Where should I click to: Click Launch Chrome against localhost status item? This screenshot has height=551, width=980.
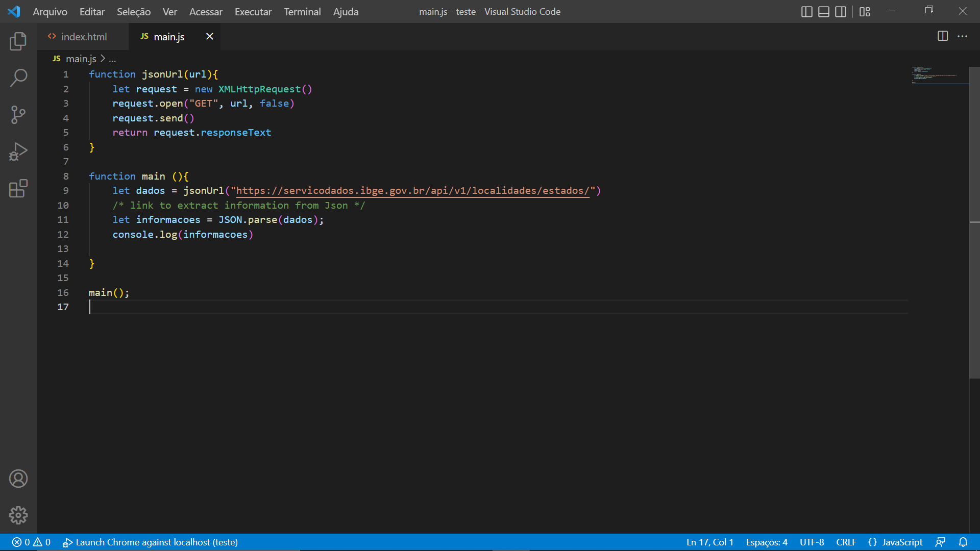(x=150, y=542)
